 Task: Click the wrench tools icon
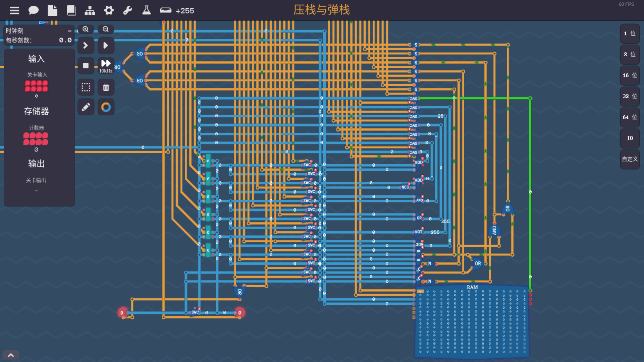coord(127,11)
